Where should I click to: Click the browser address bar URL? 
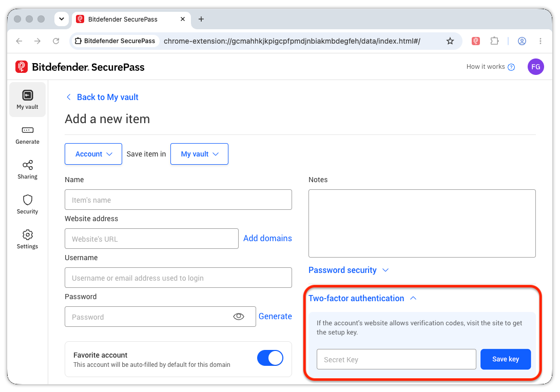292,41
